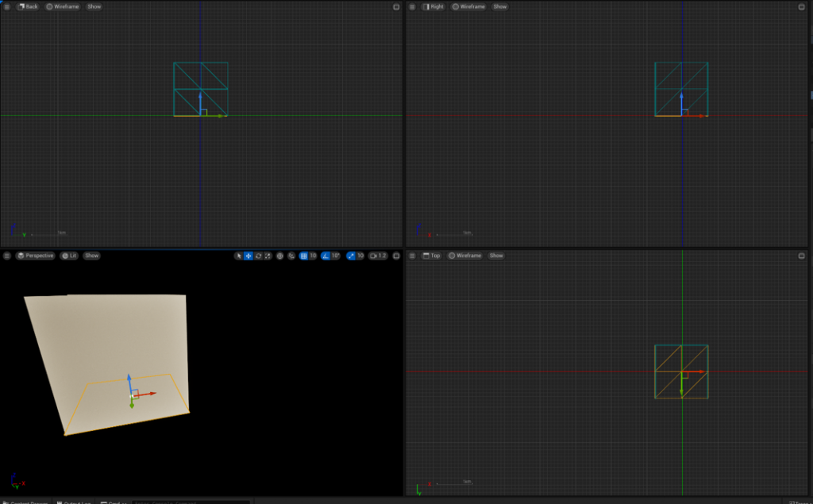Activate the Scale tool
813x504 pixels.
pyautogui.click(x=268, y=256)
